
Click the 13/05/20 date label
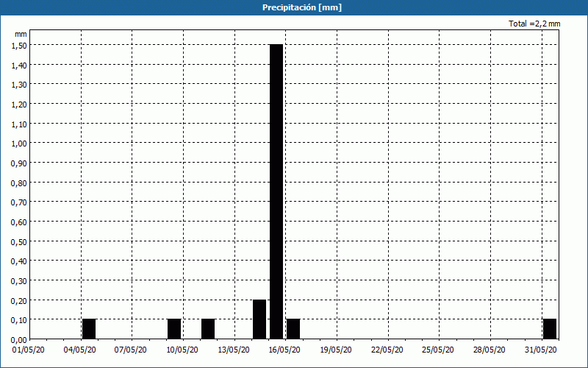(234, 350)
